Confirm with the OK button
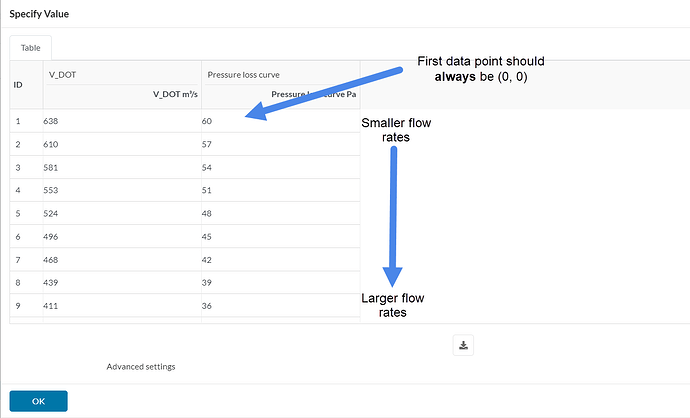690x418 pixels. click(x=38, y=401)
